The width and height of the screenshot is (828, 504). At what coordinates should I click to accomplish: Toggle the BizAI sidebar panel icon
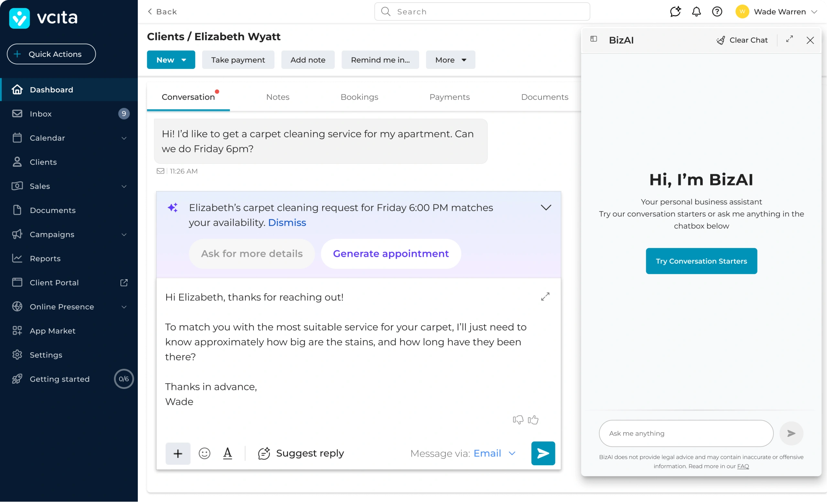click(594, 39)
